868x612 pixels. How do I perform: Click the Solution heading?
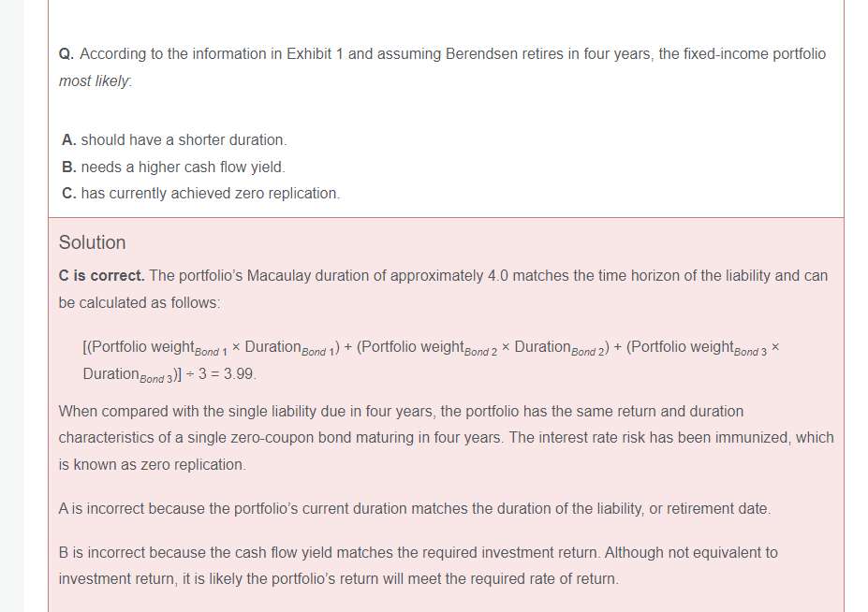(92, 242)
